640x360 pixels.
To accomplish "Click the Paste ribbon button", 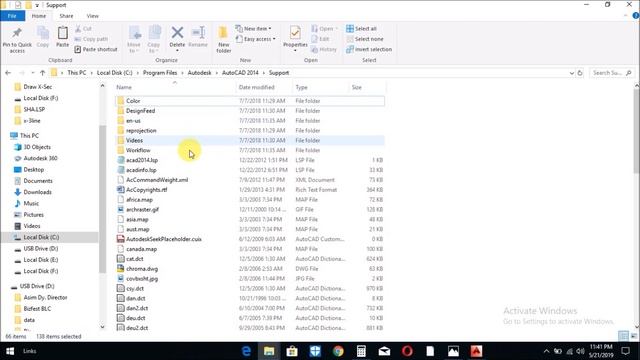I will click(62, 37).
